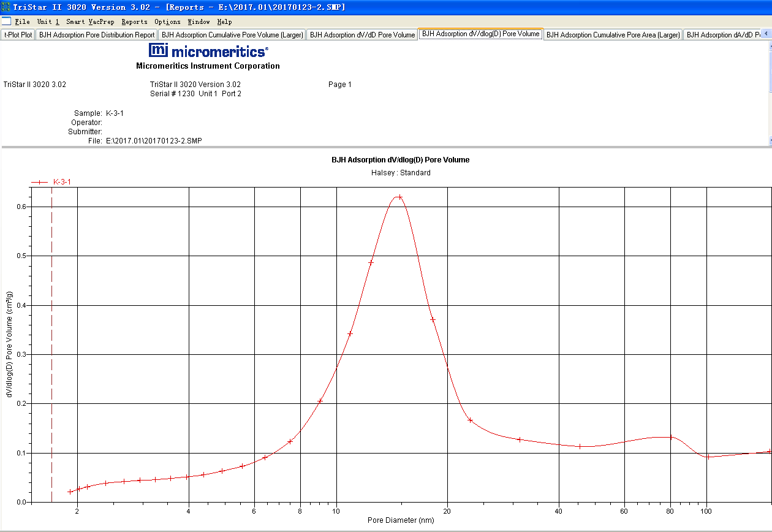This screenshot has height=532, width=772.
Task: Switch to BJH Adsorption dV/dD Pore Volume tab
Action: click(362, 35)
